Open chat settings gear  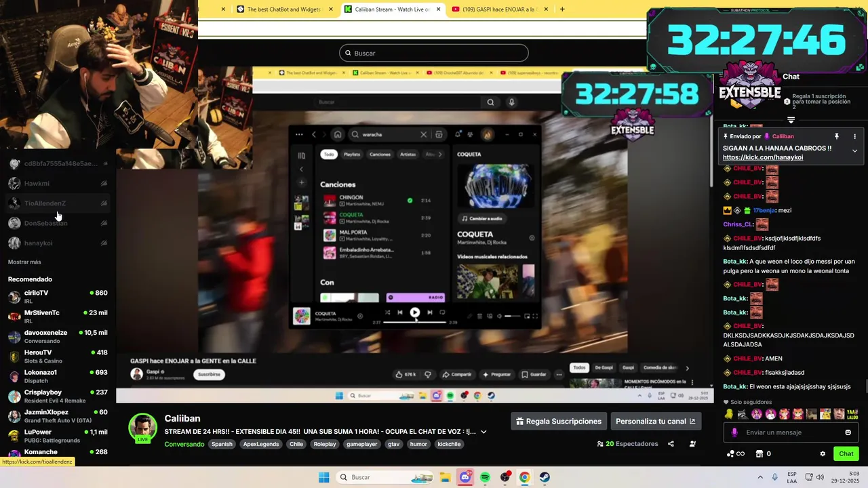click(x=823, y=454)
